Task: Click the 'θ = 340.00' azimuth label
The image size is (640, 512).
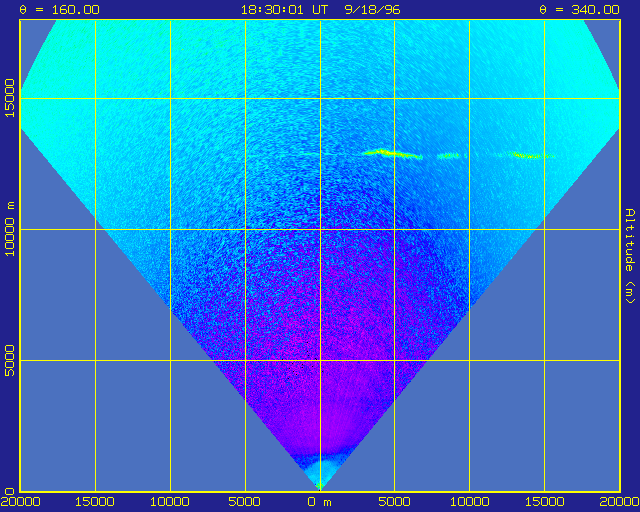Action: click(580, 9)
